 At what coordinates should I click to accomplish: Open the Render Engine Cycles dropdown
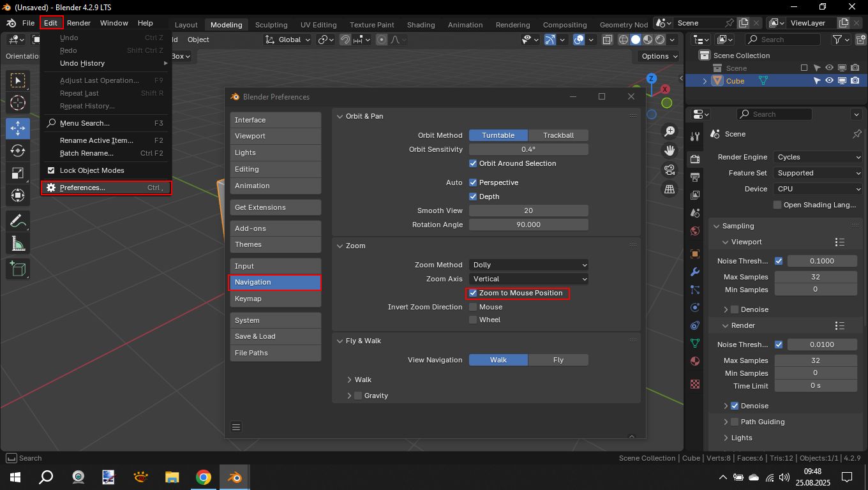pyautogui.click(x=818, y=157)
